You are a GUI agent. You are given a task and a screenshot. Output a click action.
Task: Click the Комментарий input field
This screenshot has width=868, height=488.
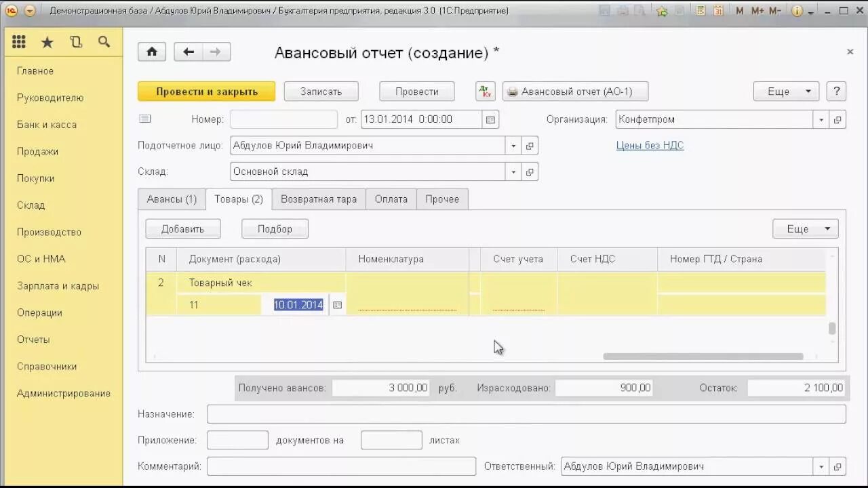(342, 466)
